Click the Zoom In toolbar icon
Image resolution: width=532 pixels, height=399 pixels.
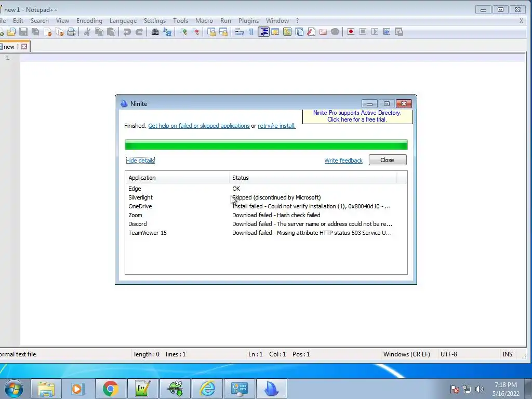coord(183,32)
